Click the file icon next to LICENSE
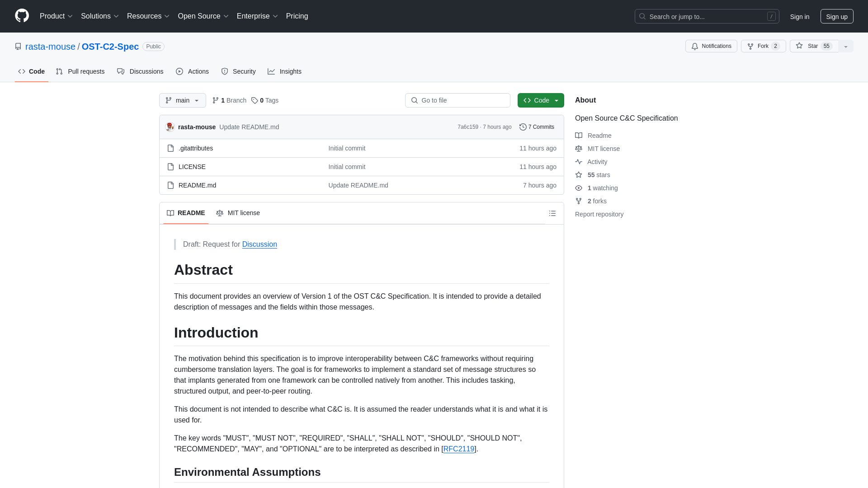868x488 pixels. [170, 167]
